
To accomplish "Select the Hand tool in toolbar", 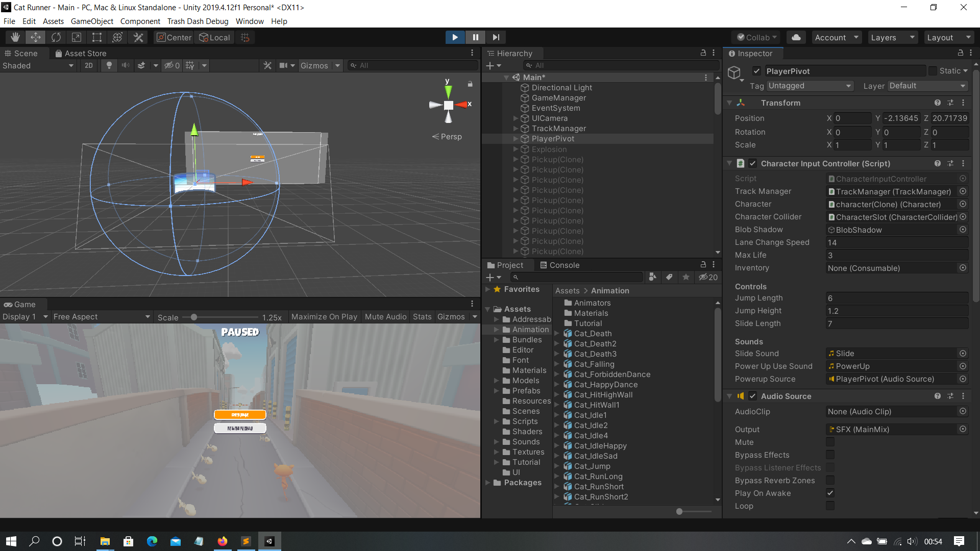I will 15,37.
